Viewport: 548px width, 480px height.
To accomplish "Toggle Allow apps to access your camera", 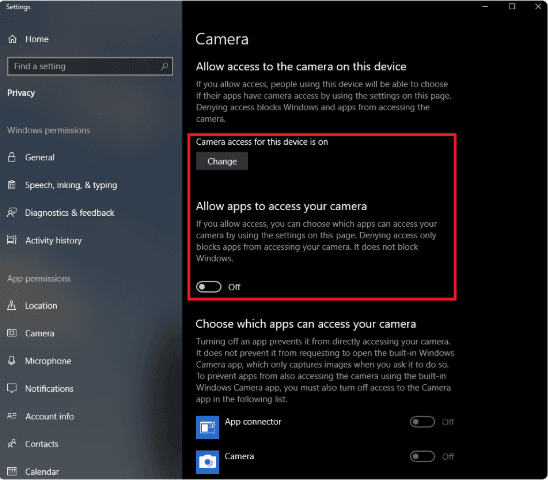I will (209, 287).
